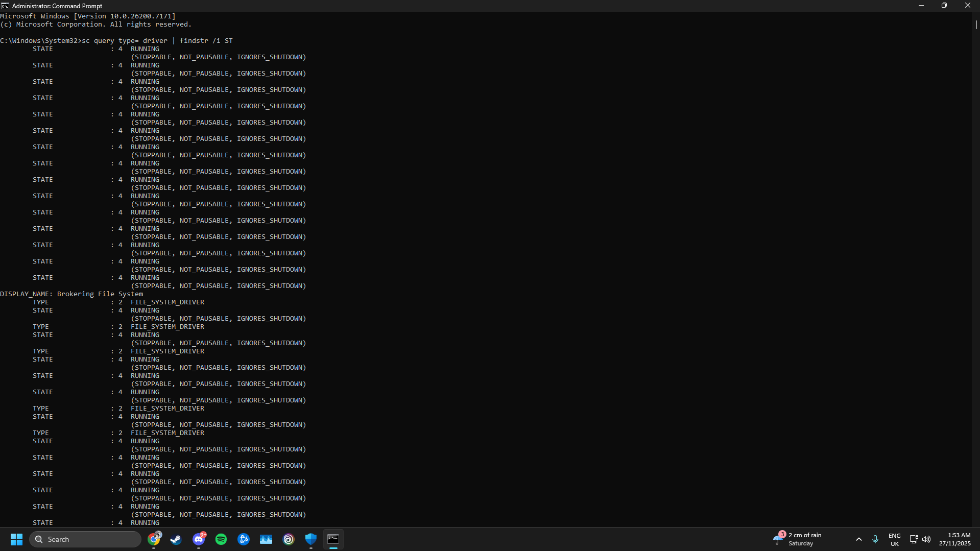This screenshot has width=980, height=551.
Task: Click the '(c) Microsoft Corporation. All rights reserved.' line
Action: (x=96, y=25)
